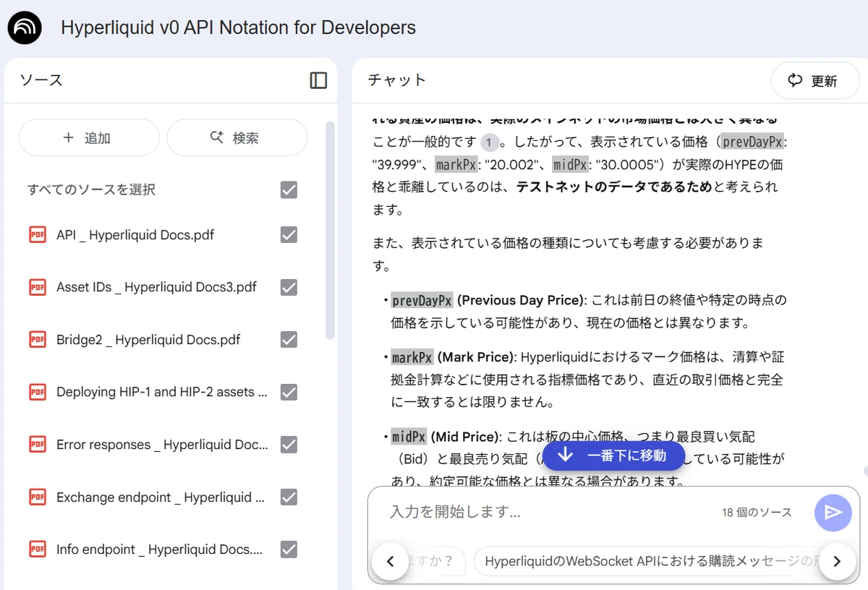Click the 追加 add source button
868x590 pixels.
(89, 137)
